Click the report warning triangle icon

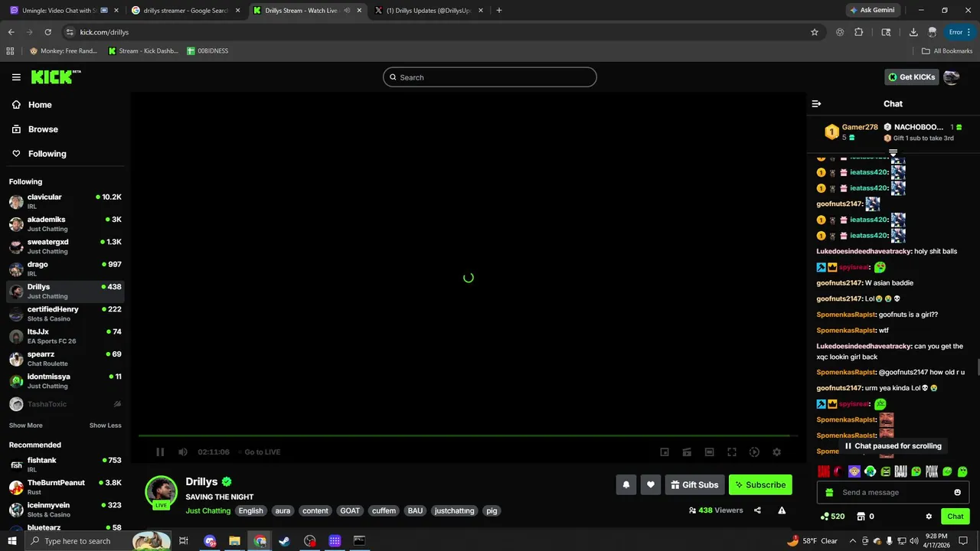click(782, 510)
